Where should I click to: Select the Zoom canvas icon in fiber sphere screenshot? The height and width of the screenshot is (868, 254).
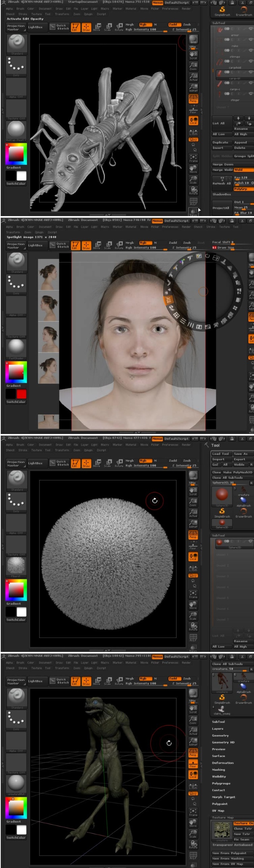(193, 501)
